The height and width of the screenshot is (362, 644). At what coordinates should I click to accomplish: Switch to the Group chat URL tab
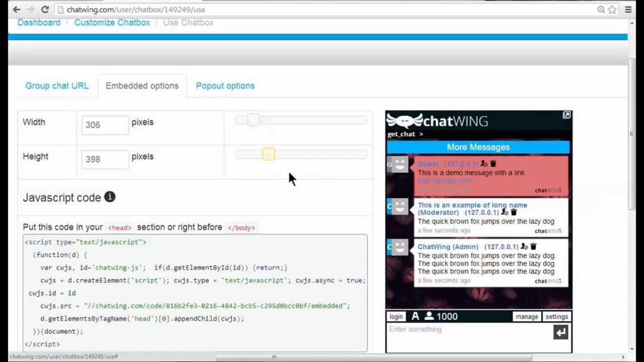(57, 85)
